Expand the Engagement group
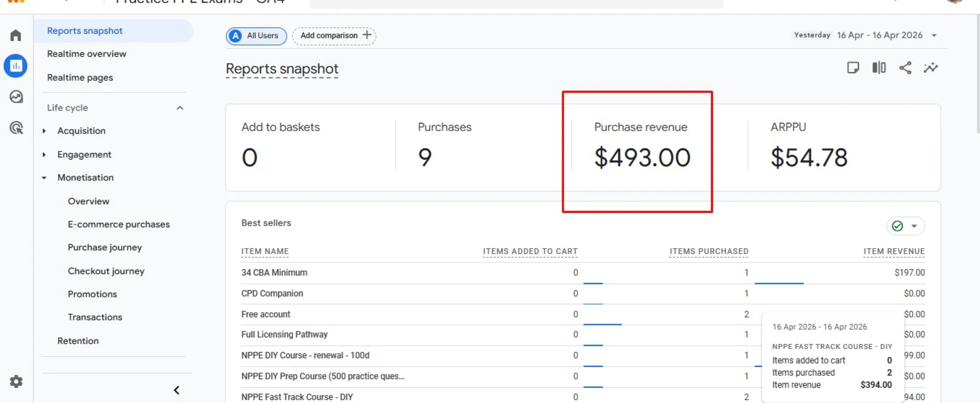Screen dimensions: 980x403 pos(44,154)
